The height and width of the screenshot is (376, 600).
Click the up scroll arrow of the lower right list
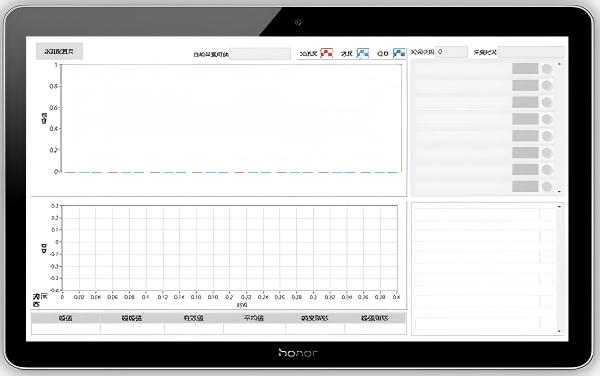[x=559, y=207]
